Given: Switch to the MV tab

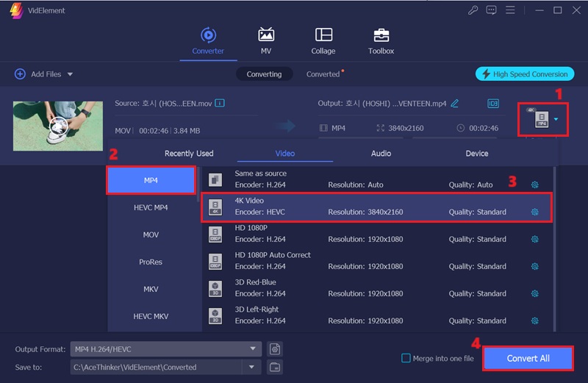Looking at the screenshot, I should [x=266, y=41].
